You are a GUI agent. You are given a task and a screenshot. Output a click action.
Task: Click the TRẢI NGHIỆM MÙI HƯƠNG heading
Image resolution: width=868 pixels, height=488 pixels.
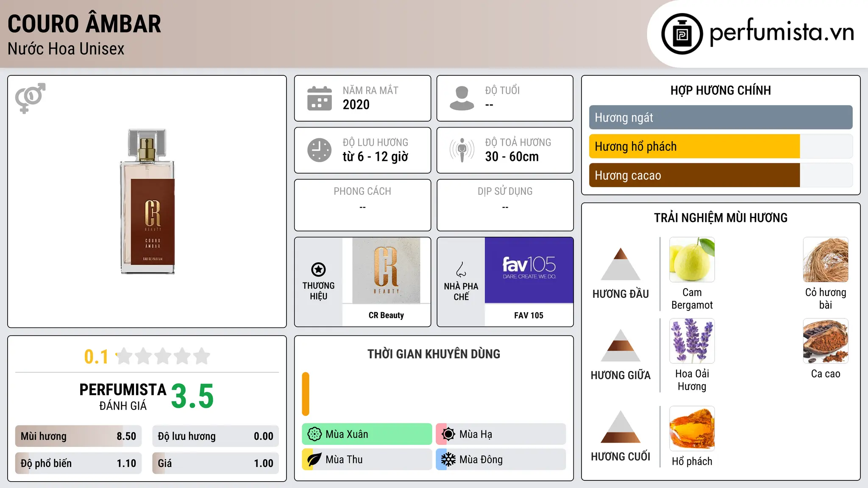pos(721,218)
